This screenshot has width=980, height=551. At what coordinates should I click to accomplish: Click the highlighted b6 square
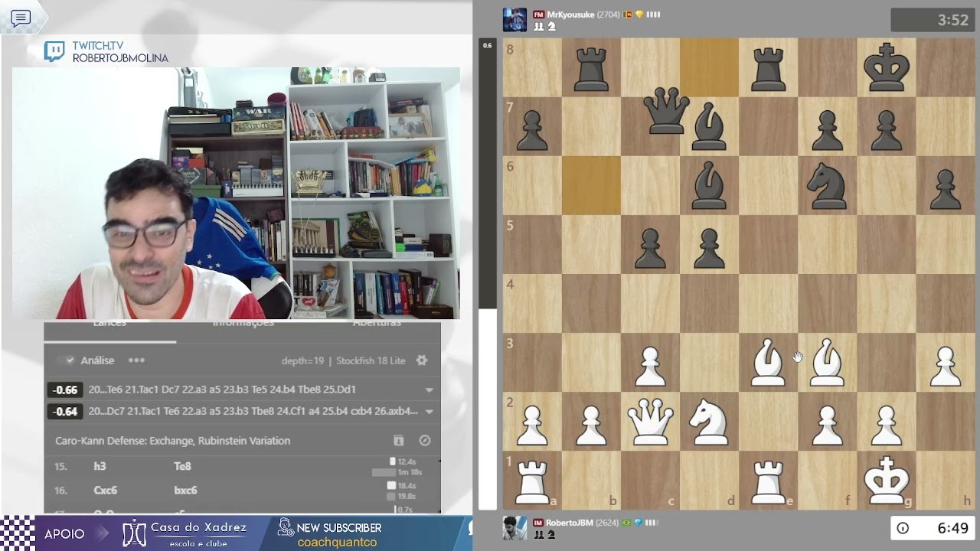[591, 185]
